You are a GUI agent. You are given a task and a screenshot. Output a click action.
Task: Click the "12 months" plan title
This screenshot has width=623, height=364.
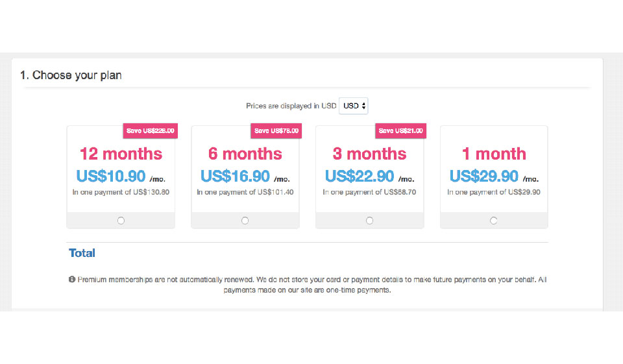tap(121, 154)
